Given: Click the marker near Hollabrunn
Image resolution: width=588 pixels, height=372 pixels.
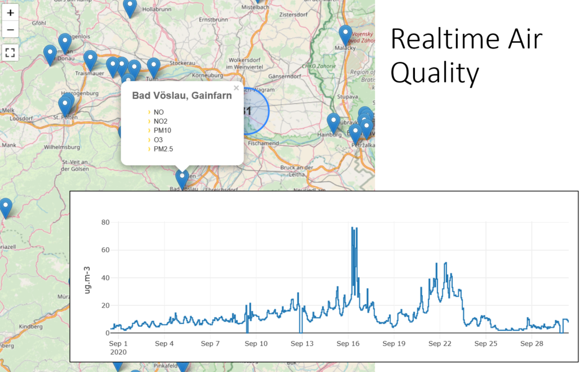Looking at the screenshot, I should pos(130,8).
